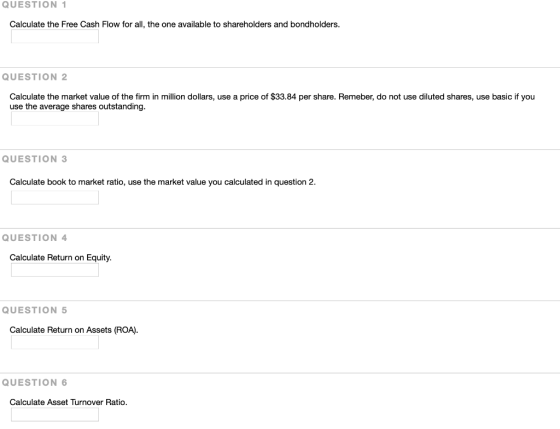Viewport: 560px width, 429px height.
Task: Click the 'Calculate Asset Turnover Ratio' text
Action: click(x=69, y=402)
